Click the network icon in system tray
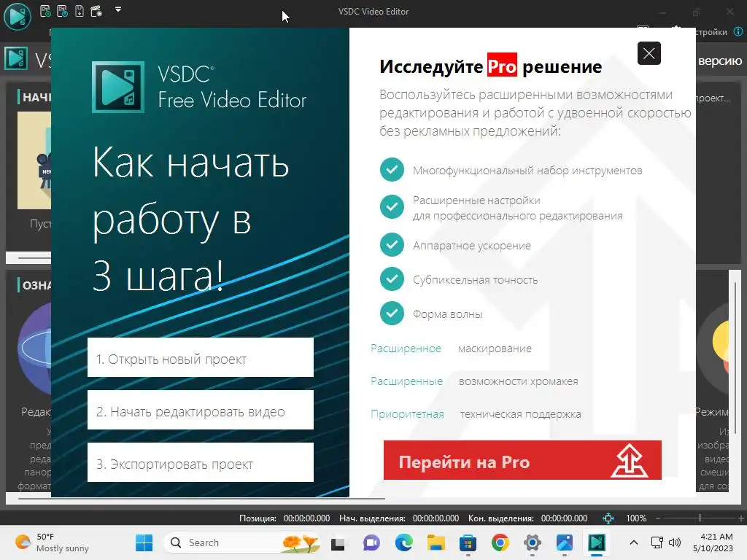This screenshot has width=747, height=560. tap(657, 542)
